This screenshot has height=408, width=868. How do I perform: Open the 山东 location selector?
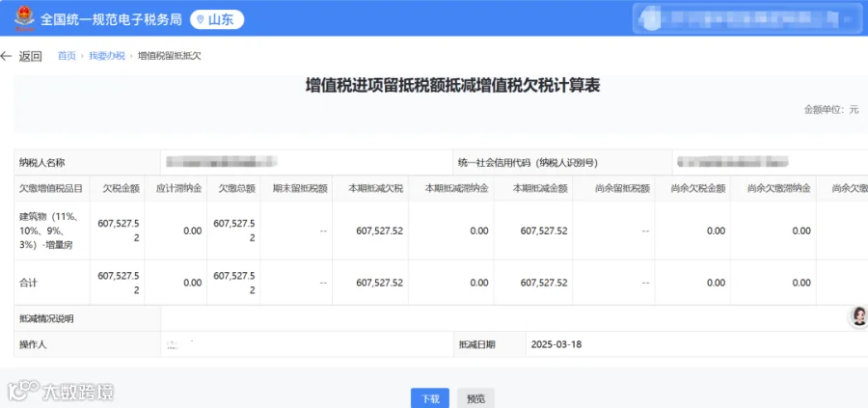(x=217, y=20)
